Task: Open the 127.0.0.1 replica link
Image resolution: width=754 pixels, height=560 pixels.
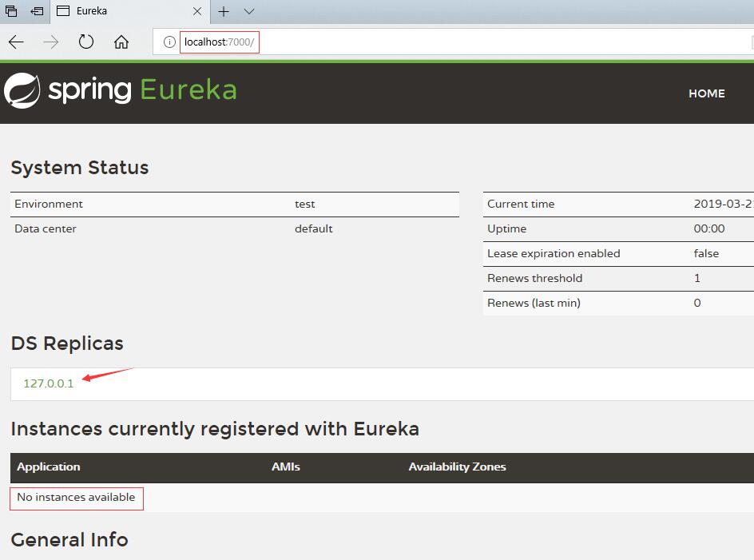Action: point(48,383)
